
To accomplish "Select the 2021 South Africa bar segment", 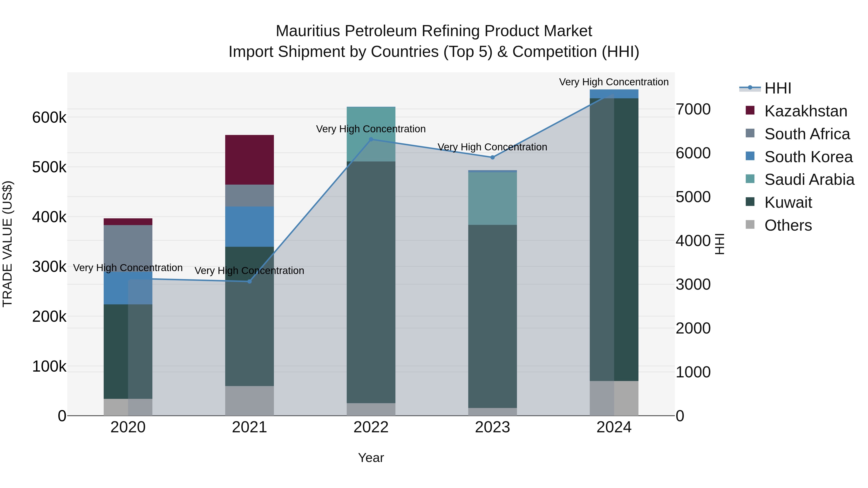I will pyautogui.click(x=249, y=195).
